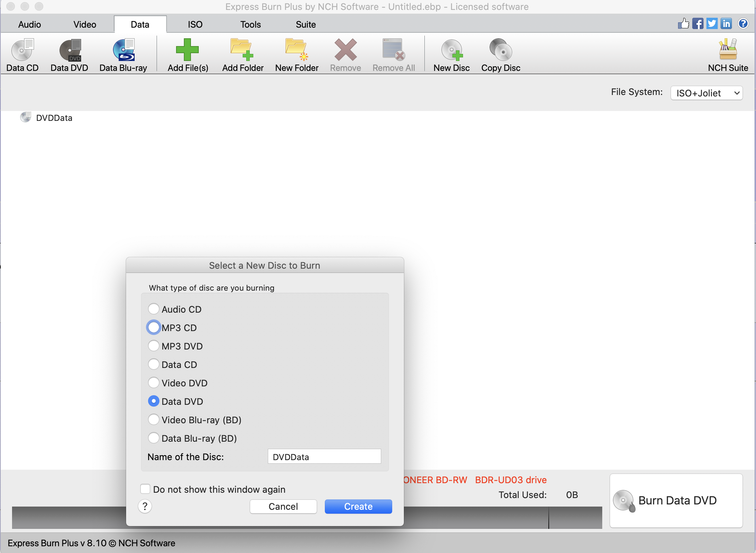Cancel the new disc dialog
The height and width of the screenshot is (553, 756).
283,506
